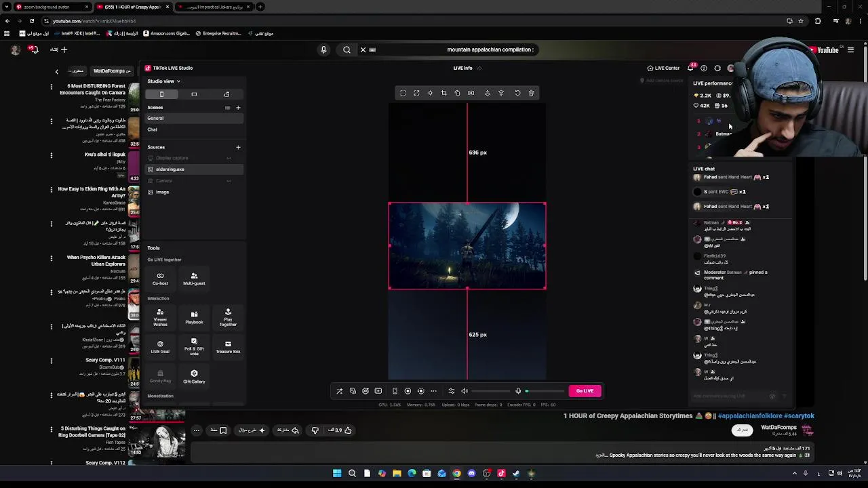Open the '6 Most DISTURBING Forest Encounters' video
The image size is (868, 488).
pos(93,89)
